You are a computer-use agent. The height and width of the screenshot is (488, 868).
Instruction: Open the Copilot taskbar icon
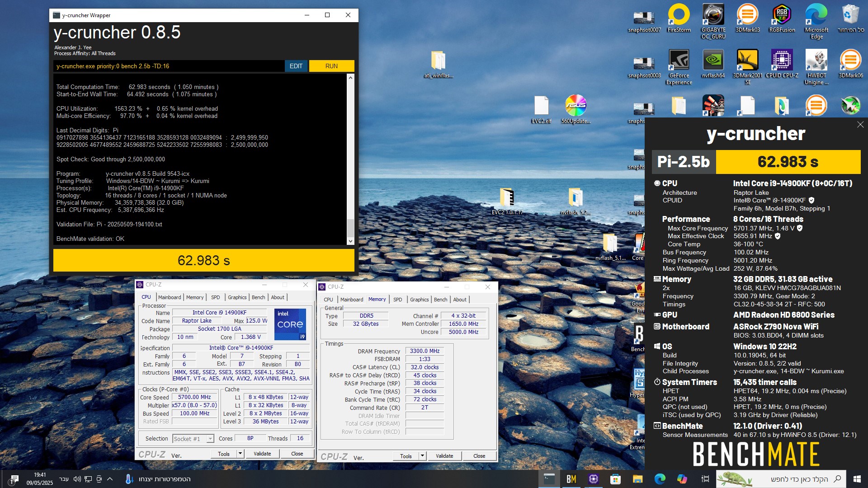click(682, 479)
